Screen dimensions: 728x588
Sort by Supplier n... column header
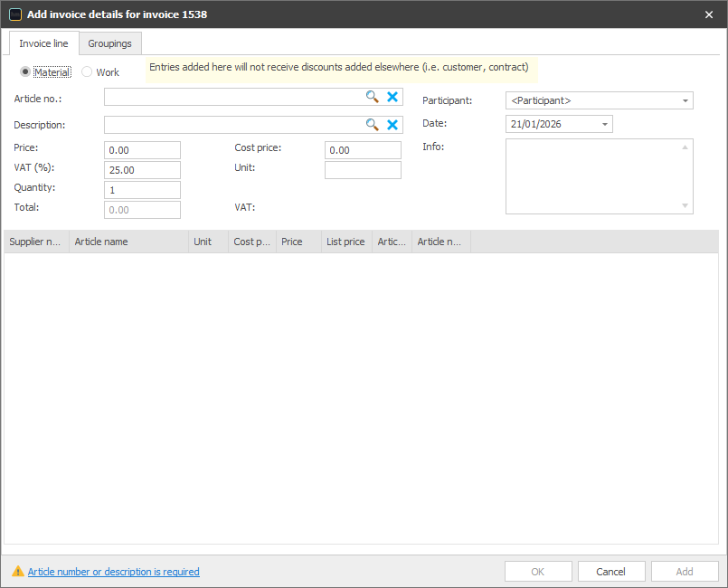37,242
